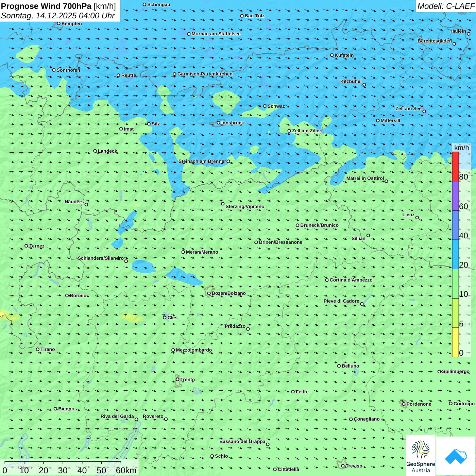The image size is (476, 476).
Task: Click the Murnau am Staffelsee label
Action: (x=216, y=34)
